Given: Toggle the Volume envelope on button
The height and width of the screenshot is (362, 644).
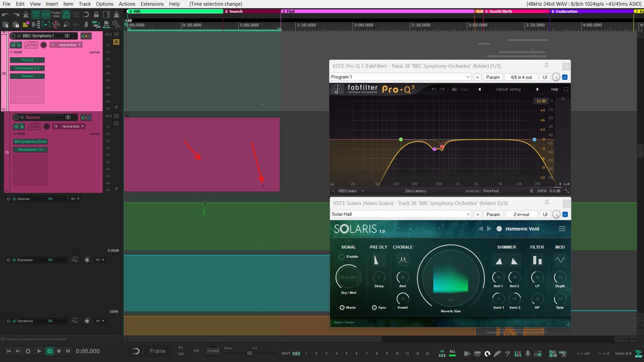Looking at the screenshot, I should (x=14, y=199).
